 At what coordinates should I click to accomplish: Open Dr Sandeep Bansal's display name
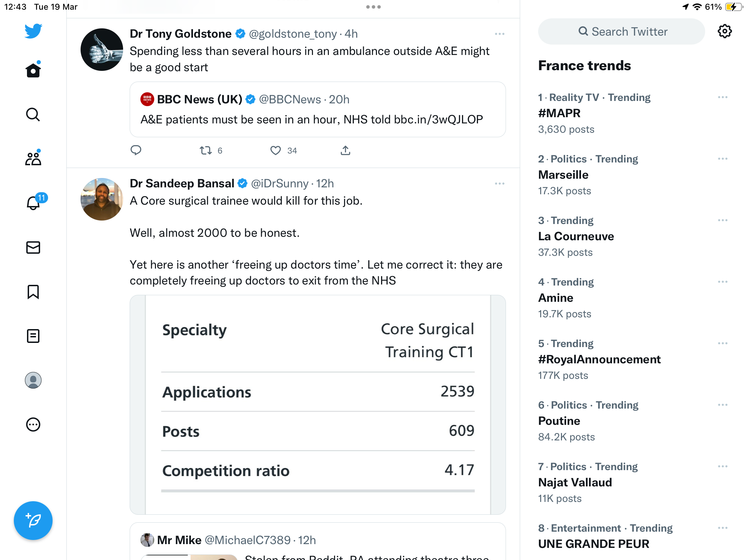tap(182, 184)
